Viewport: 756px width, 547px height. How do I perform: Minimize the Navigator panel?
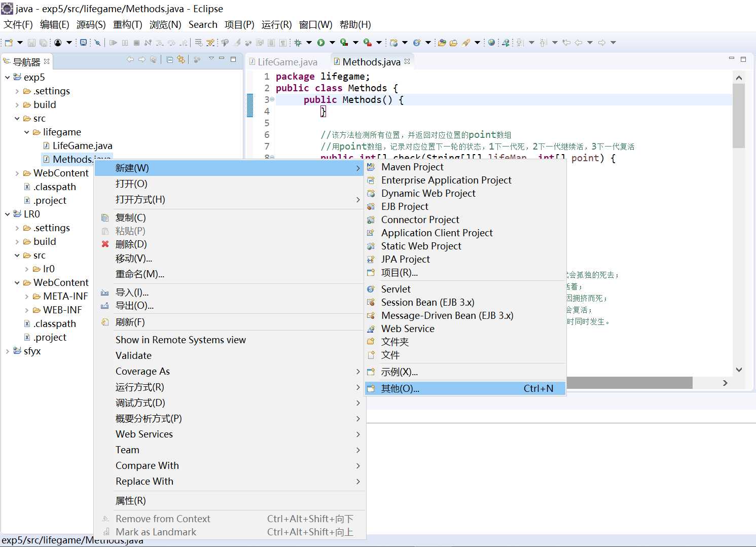[x=222, y=59]
